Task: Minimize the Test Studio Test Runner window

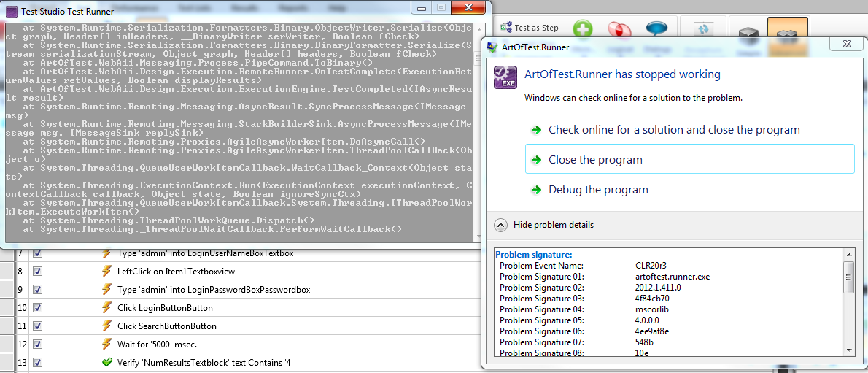Action: 423,7
